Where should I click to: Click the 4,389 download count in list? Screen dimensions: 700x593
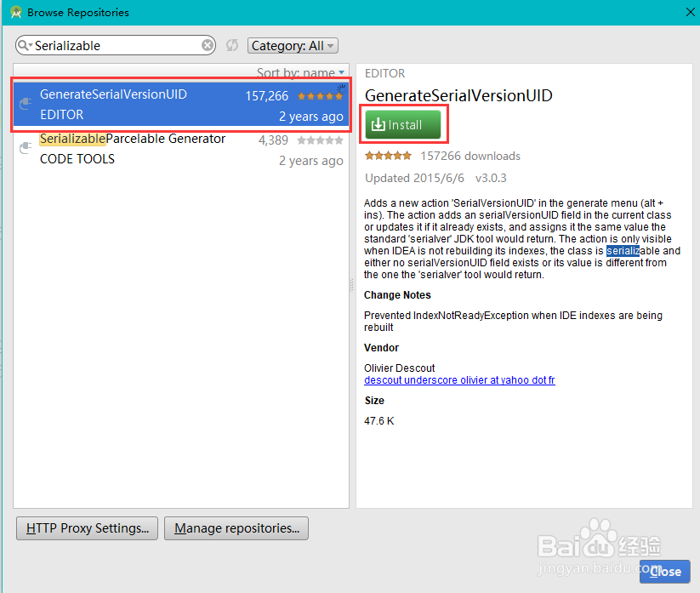(273, 140)
